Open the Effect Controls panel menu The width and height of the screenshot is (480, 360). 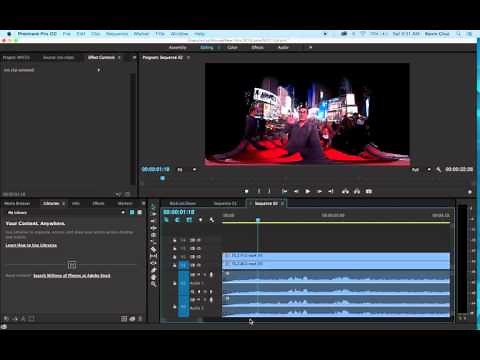pyautogui.click(x=119, y=58)
